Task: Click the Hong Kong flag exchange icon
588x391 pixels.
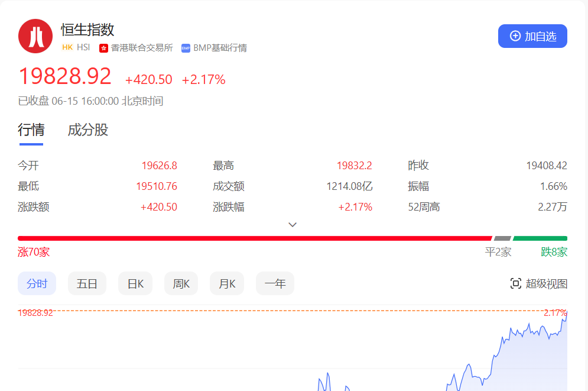Action: click(103, 48)
